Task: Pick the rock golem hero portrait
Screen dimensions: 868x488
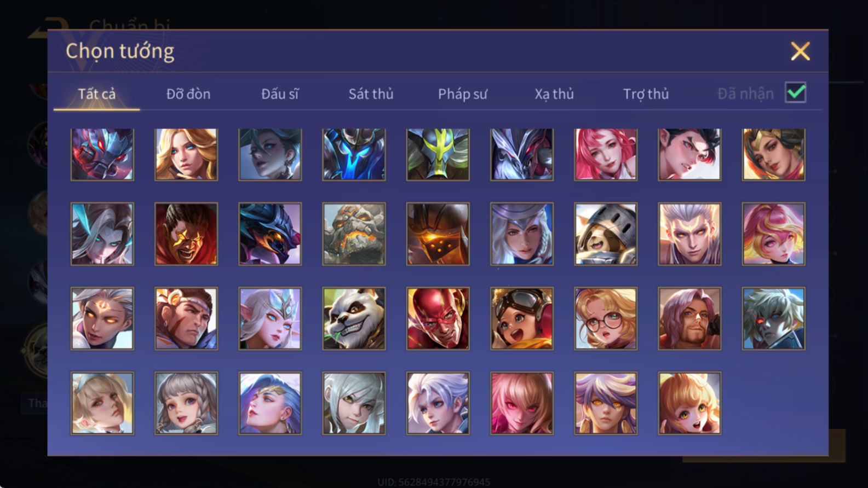Action: click(x=354, y=234)
